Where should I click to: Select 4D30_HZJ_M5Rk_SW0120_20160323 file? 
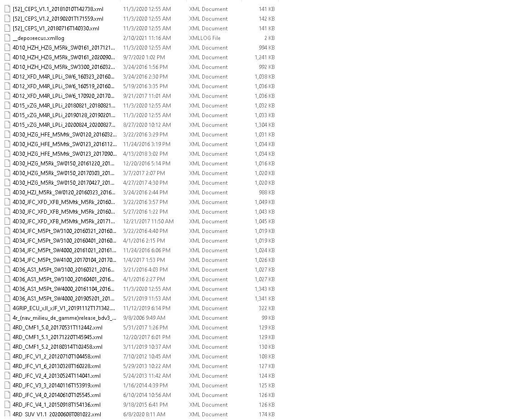tap(64, 193)
